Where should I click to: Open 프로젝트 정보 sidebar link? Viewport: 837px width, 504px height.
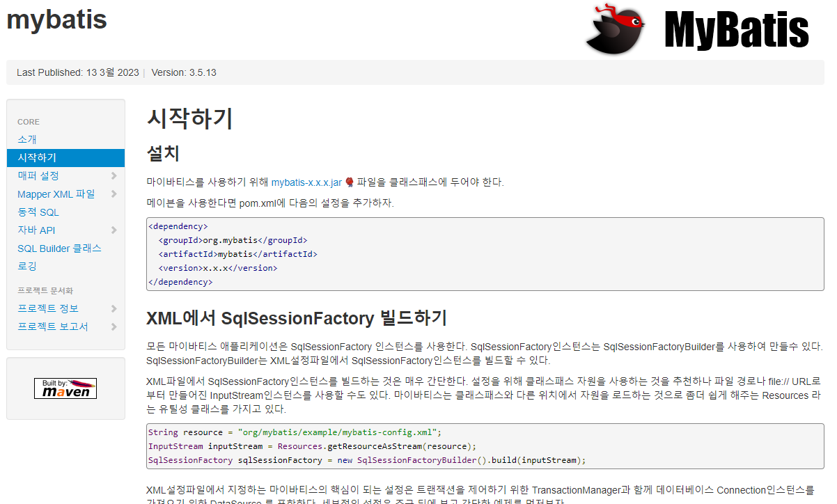[48, 308]
